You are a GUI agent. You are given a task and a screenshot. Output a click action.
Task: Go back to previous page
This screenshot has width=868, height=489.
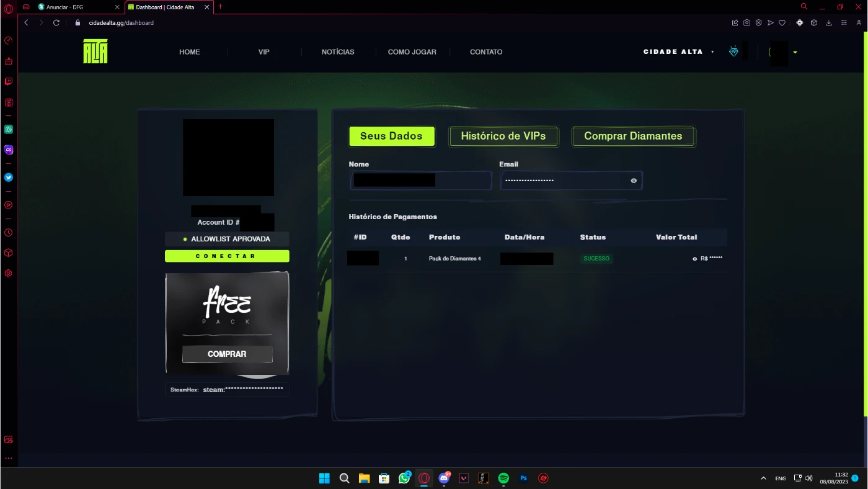pyautogui.click(x=26, y=22)
